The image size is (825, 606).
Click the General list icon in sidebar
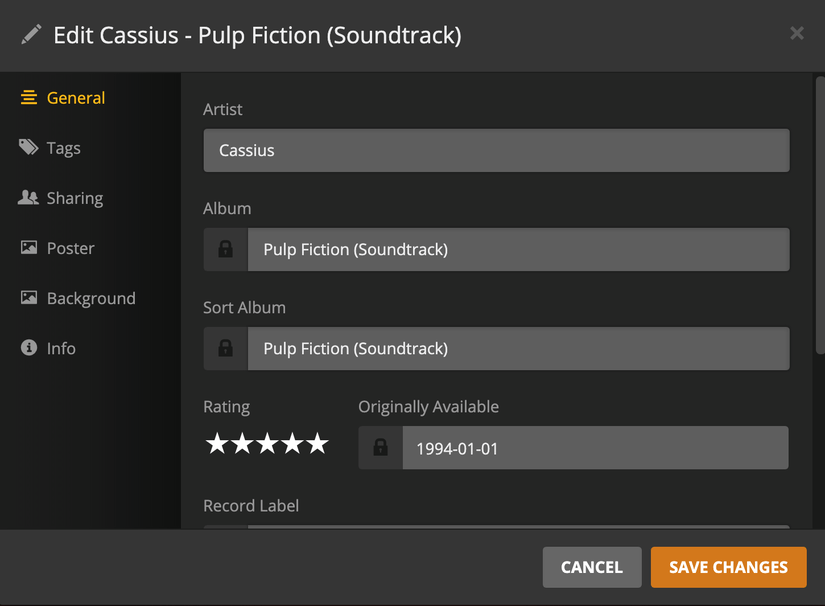(x=29, y=98)
